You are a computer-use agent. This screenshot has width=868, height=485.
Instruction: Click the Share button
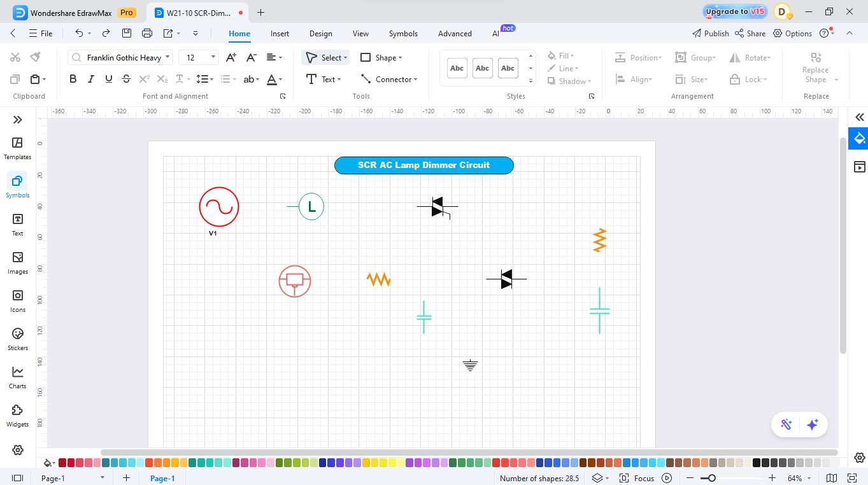(750, 33)
